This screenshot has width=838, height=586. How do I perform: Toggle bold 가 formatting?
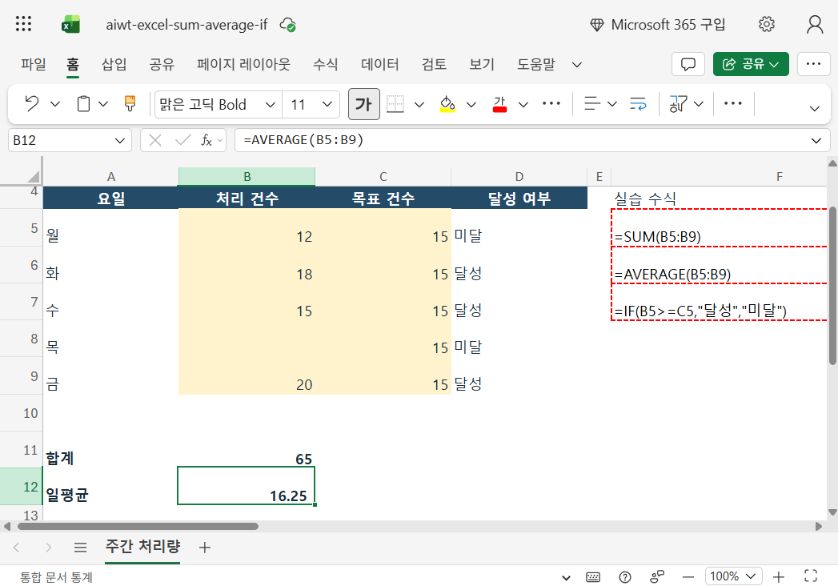(x=363, y=104)
